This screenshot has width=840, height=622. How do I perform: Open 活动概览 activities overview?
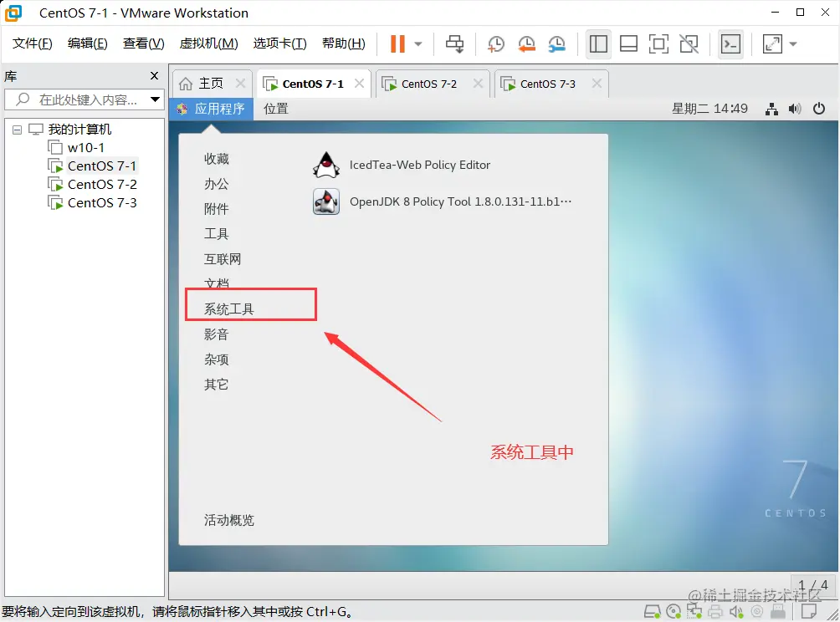[228, 520]
